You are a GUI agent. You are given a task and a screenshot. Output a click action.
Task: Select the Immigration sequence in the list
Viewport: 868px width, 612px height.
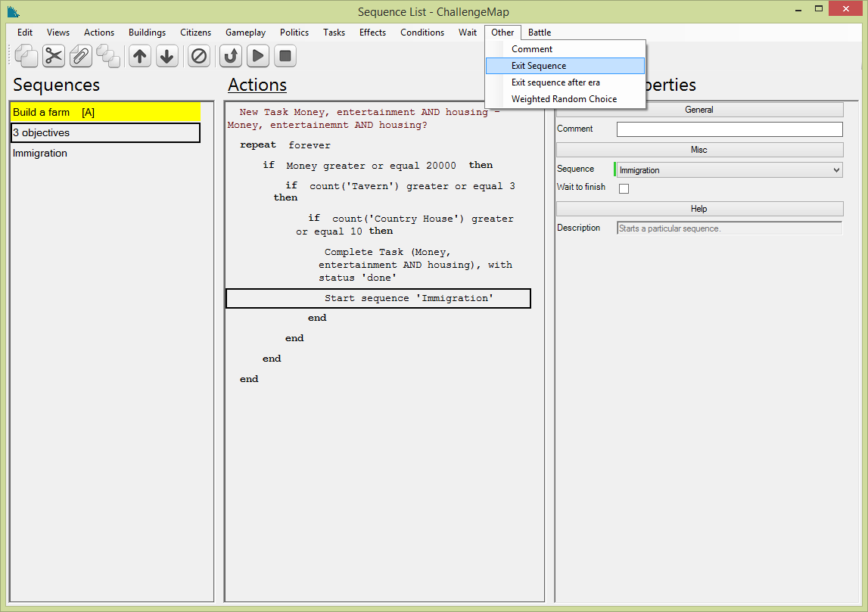point(40,153)
